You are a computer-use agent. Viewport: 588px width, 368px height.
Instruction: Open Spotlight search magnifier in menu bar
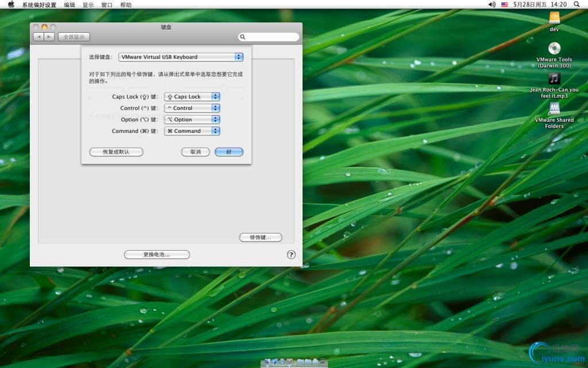pos(578,5)
